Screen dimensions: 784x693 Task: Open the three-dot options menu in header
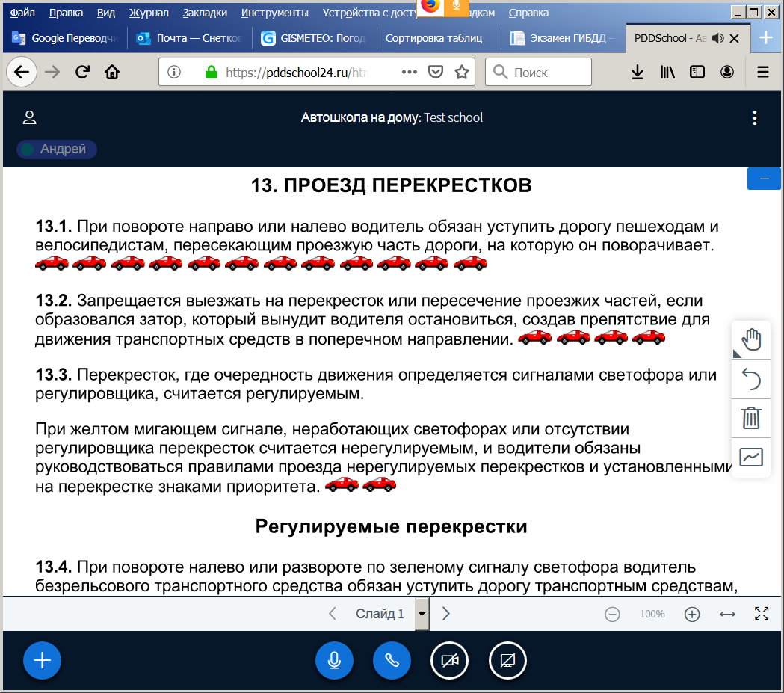click(755, 117)
